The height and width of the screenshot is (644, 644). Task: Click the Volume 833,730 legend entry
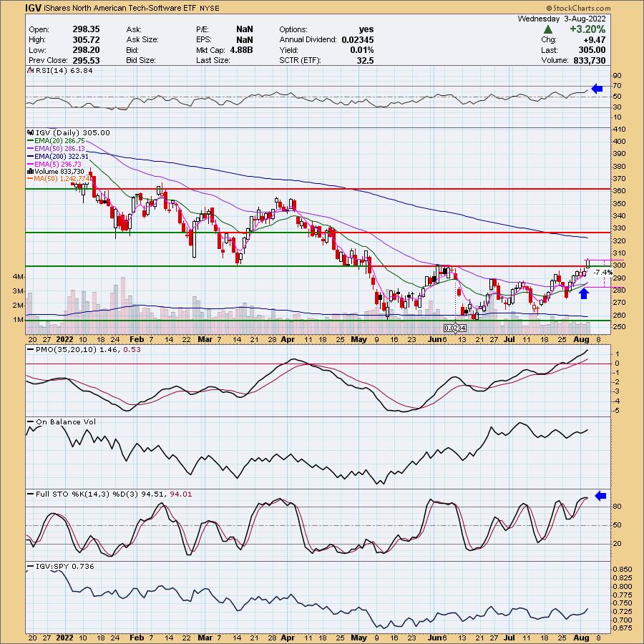[x=55, y=171]
